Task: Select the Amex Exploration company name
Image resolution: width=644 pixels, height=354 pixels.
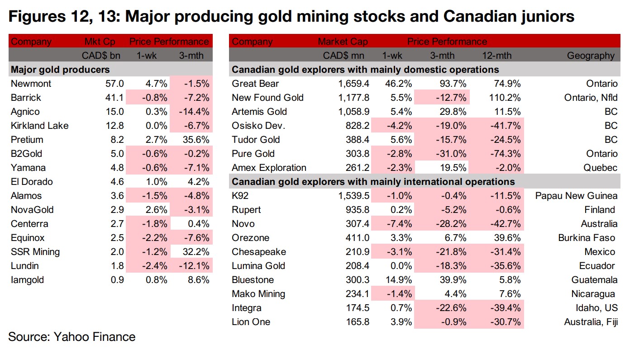Action: tap(269, 168)
